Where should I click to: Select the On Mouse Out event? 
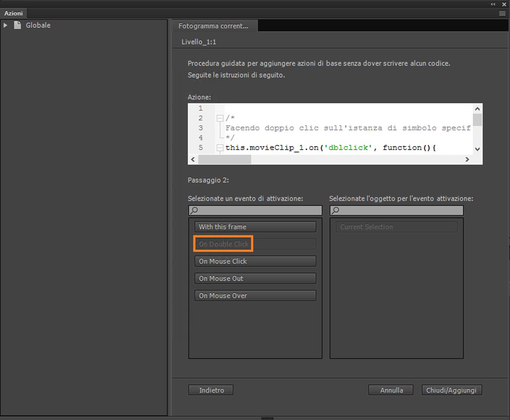pyautogui.click(x=255, y=279)
